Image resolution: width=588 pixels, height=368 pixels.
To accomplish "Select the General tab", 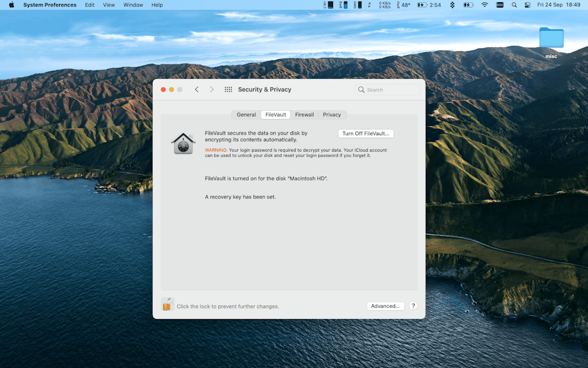I will 246,114.
